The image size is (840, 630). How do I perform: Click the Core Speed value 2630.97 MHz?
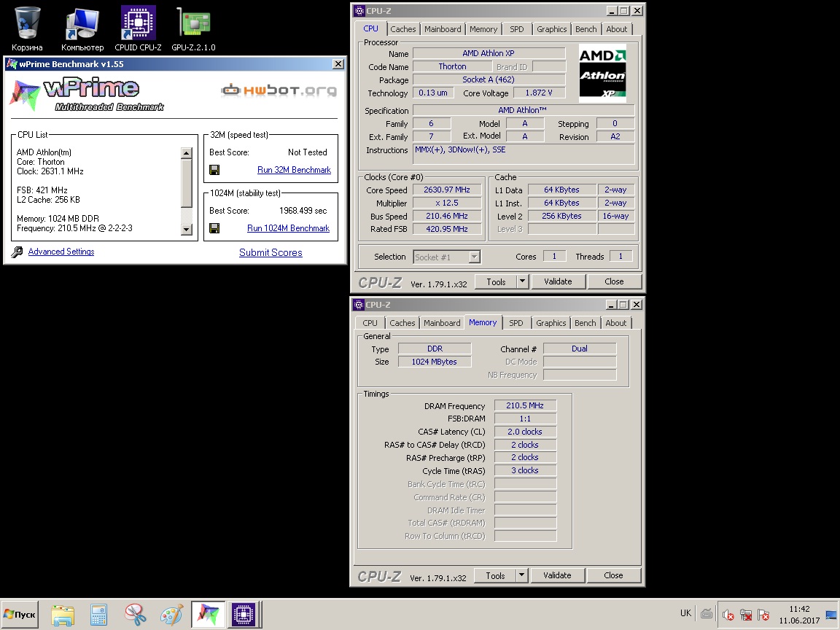[x=447, y=190]
